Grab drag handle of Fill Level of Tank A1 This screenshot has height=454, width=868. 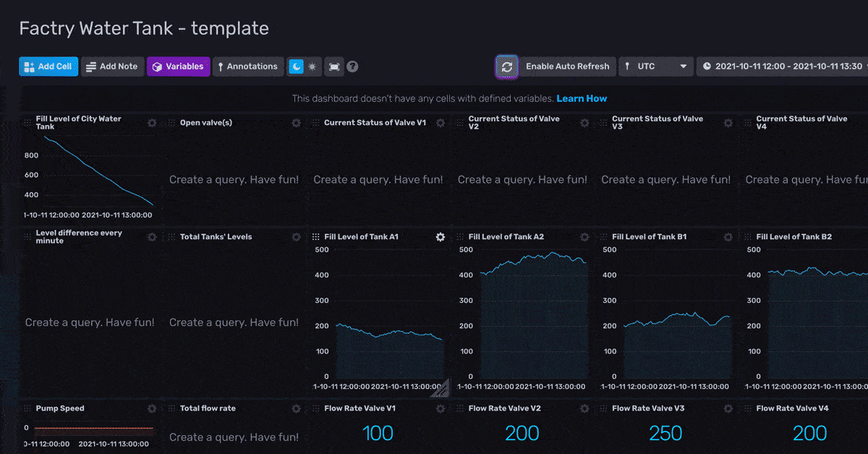tap(315, 237)
